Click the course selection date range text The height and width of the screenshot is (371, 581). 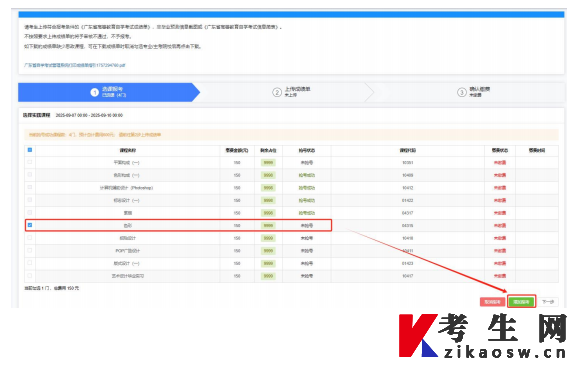tap(89, 115)
